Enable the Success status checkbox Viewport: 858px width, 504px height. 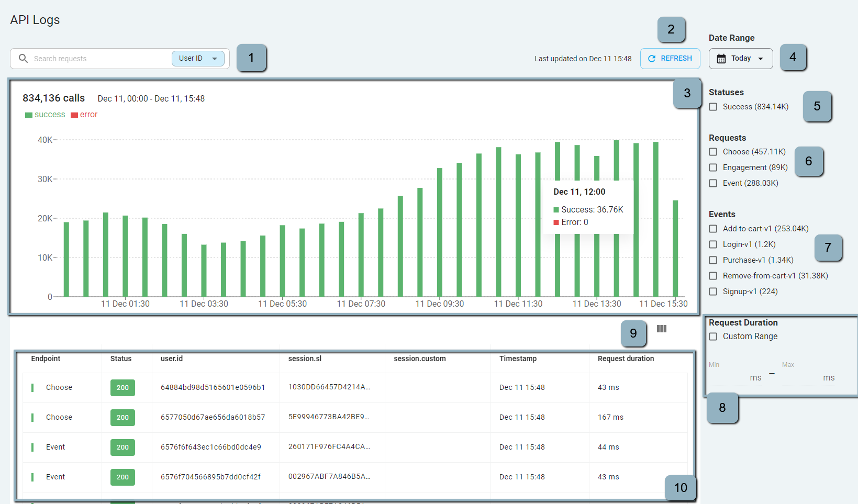(713, 107)
